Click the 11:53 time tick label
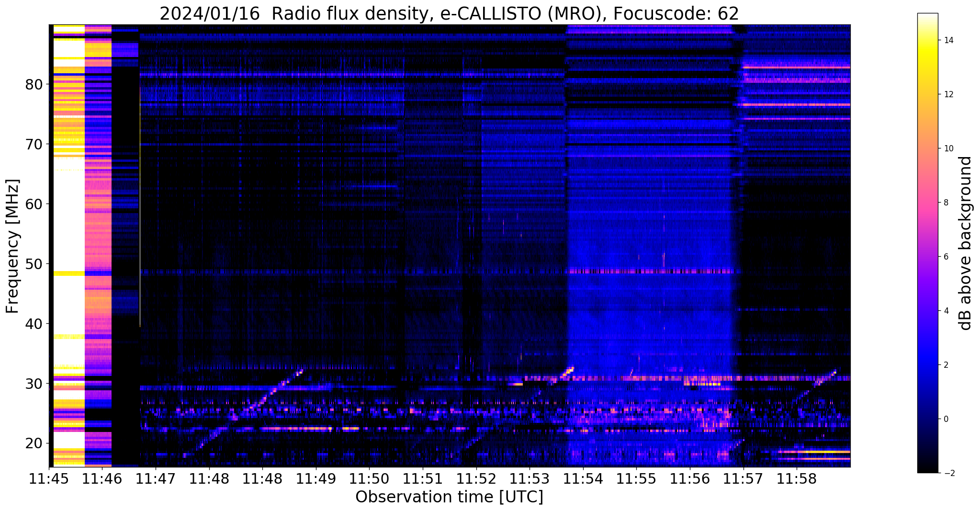The width and height of the screenshot is (980, 511). click(x=529, y=479)
